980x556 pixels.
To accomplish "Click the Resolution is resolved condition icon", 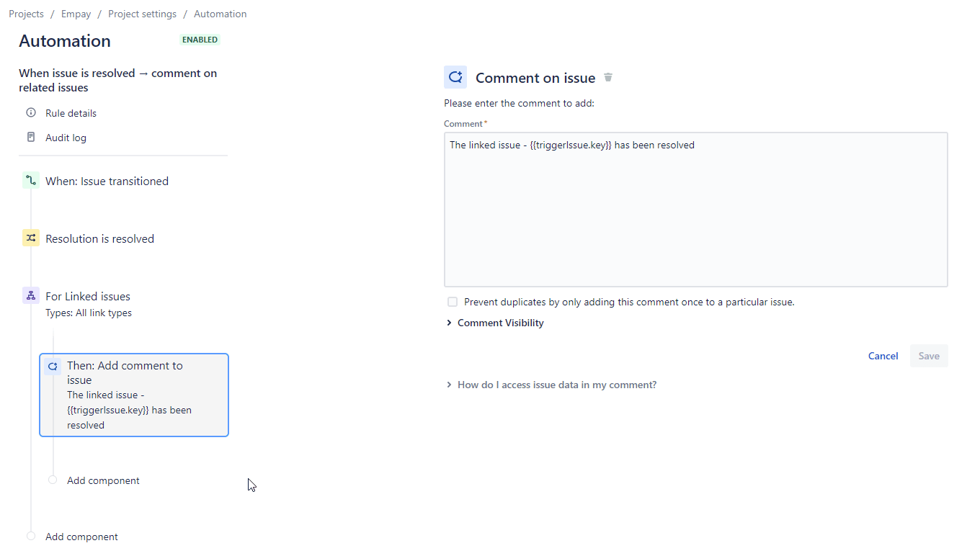I will [x=30, y=238].
